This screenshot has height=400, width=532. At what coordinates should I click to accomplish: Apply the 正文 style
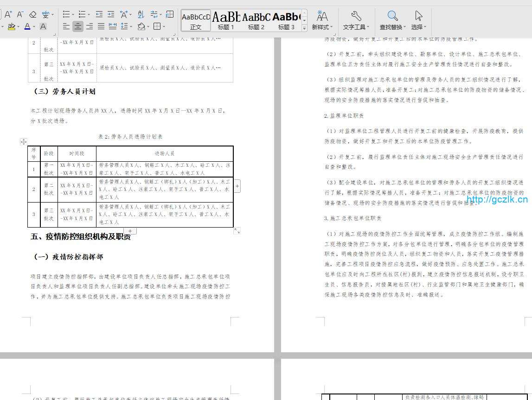[196, 21]
